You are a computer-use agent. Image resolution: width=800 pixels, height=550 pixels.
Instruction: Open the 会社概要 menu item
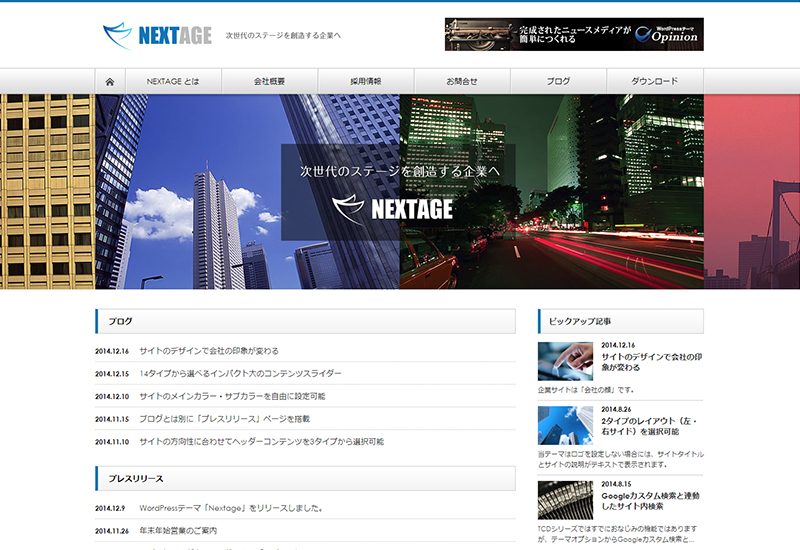[269, 82]
